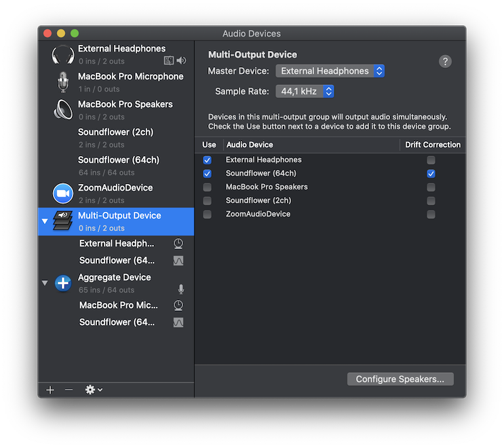Open the Master Device dropdown
Screen dimensions: 504x448
(x=330, y=71)
